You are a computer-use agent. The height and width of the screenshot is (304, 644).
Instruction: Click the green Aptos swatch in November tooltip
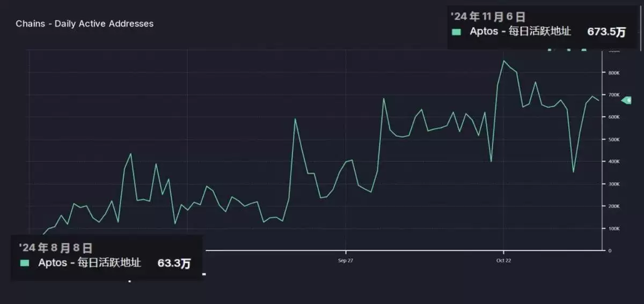456,32
